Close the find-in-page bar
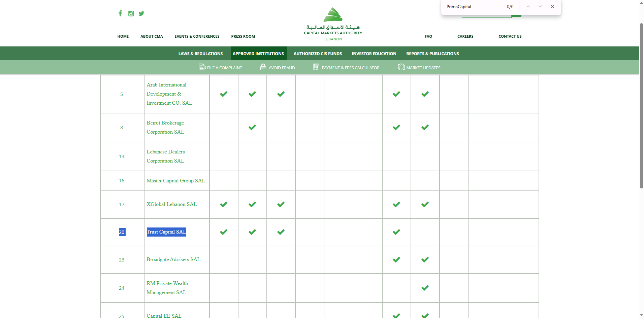This screenshot has width=644, height=318. tap(552, 6)
